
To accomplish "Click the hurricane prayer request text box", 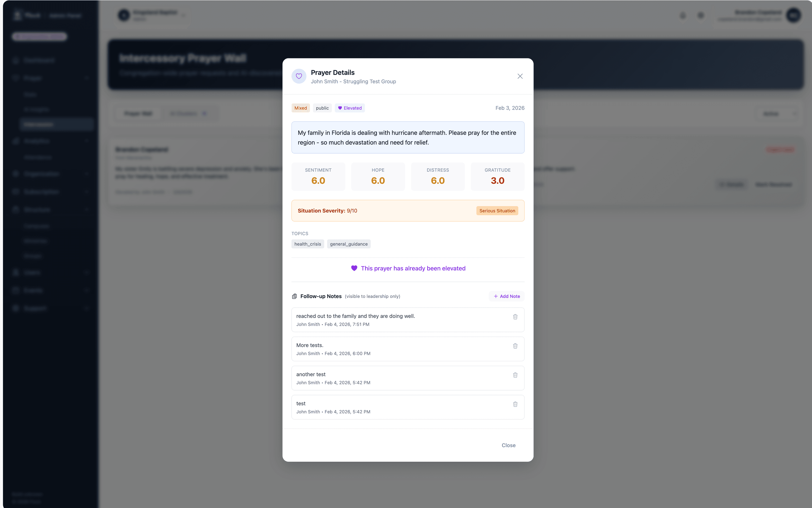I will click(x=408, y=137).
